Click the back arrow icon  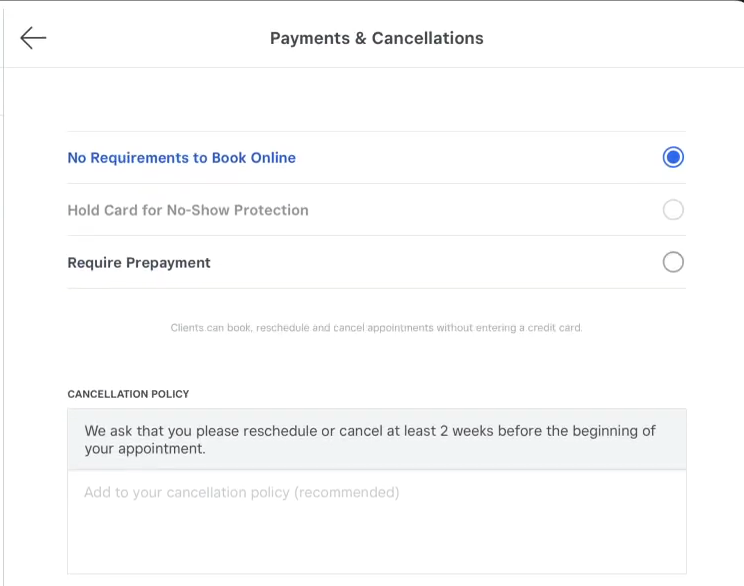pos(33,38)
